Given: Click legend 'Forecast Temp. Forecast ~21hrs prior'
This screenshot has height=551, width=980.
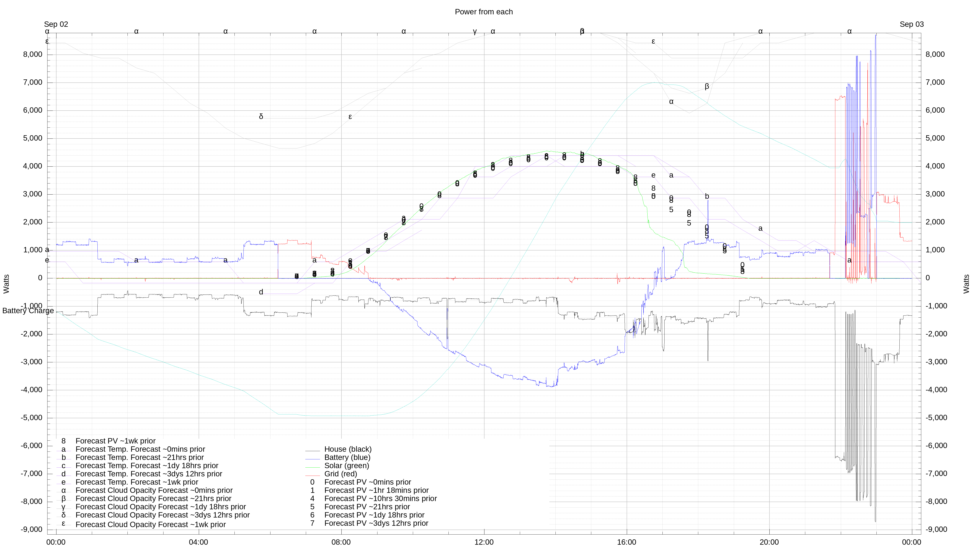Looking at the screenshot, I should click(140, 457).
